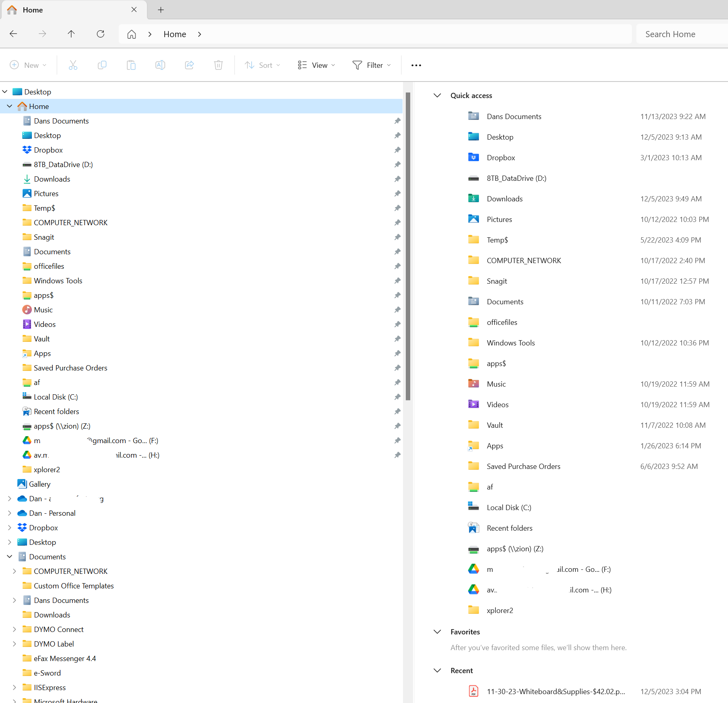Open a new tab with plus button
The image size is (728, 703).
coord(161,10)
